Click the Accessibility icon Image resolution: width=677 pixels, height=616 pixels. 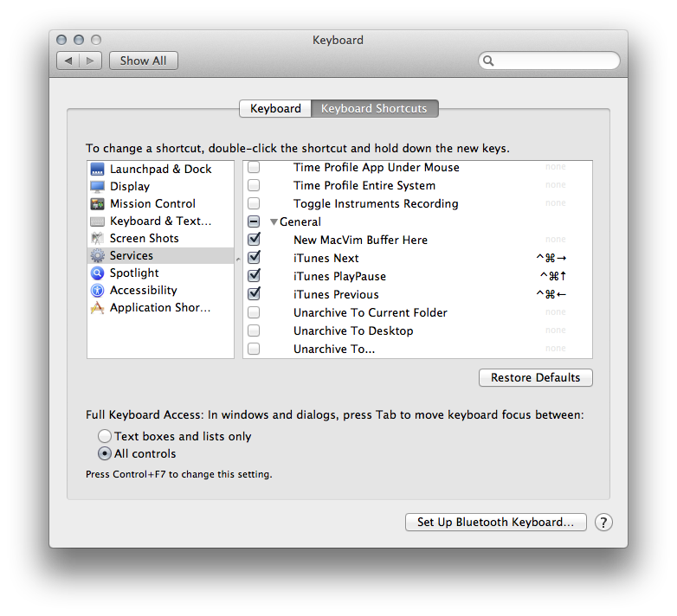[x=97, y=291]
